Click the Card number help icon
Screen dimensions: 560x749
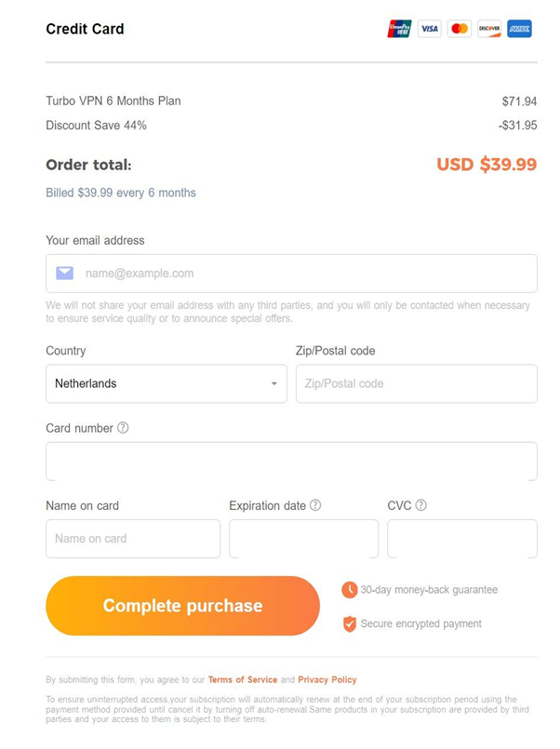(x=123, y=428)
